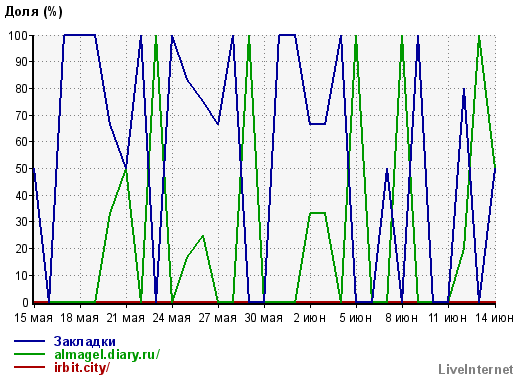
Task: Click the 100 value on the percentage axis
Action: 18,35
